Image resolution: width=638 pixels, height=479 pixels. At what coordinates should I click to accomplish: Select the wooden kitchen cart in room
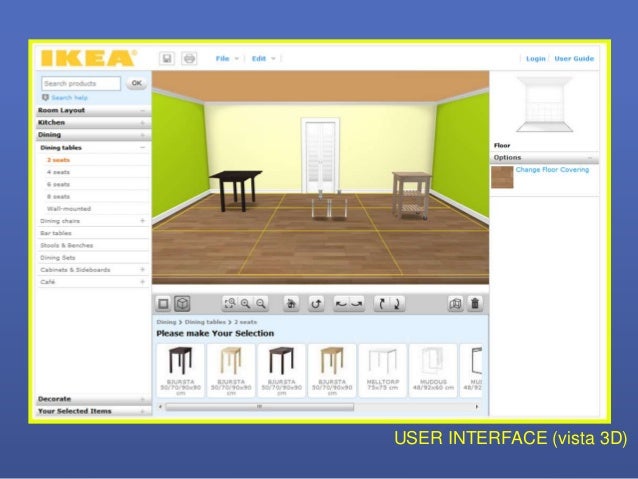[412, 195]
